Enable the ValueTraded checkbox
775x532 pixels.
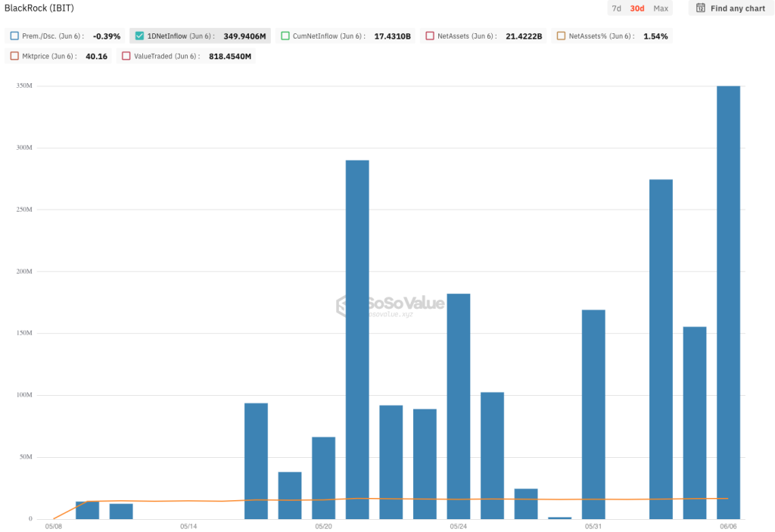126,56
